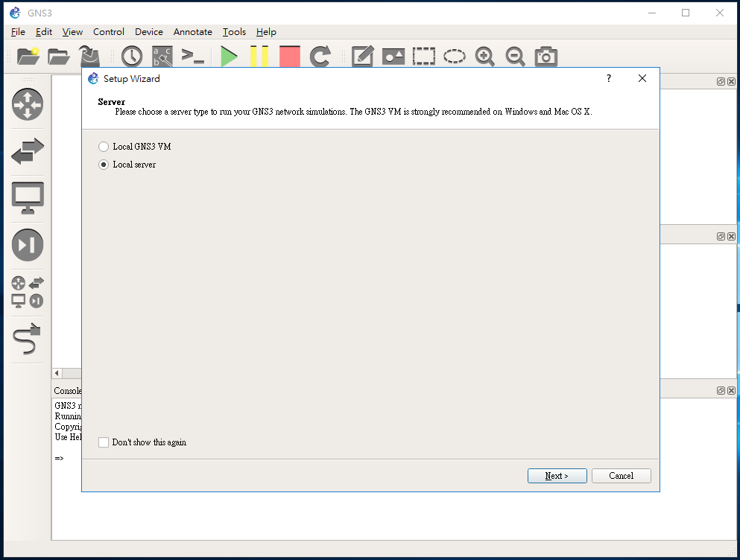740x560 pixels.
Task: Maximize the GNS3 main window
Action: [x=686, y=13]
